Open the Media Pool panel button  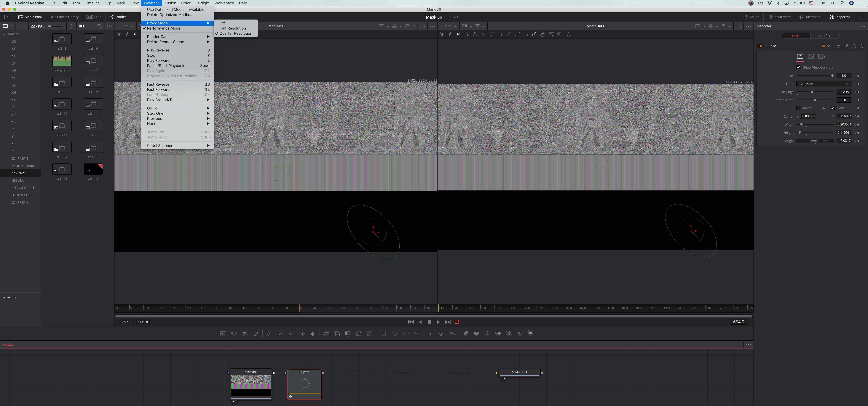click(x=30, y=17)
